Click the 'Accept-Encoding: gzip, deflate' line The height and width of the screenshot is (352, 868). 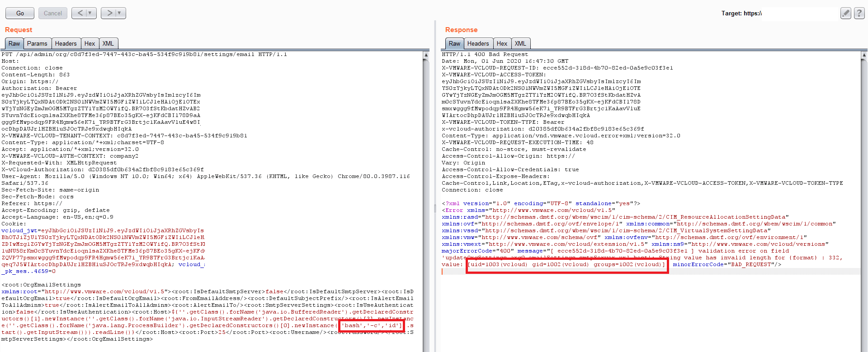pyautogui.click(x=56, y=210)
